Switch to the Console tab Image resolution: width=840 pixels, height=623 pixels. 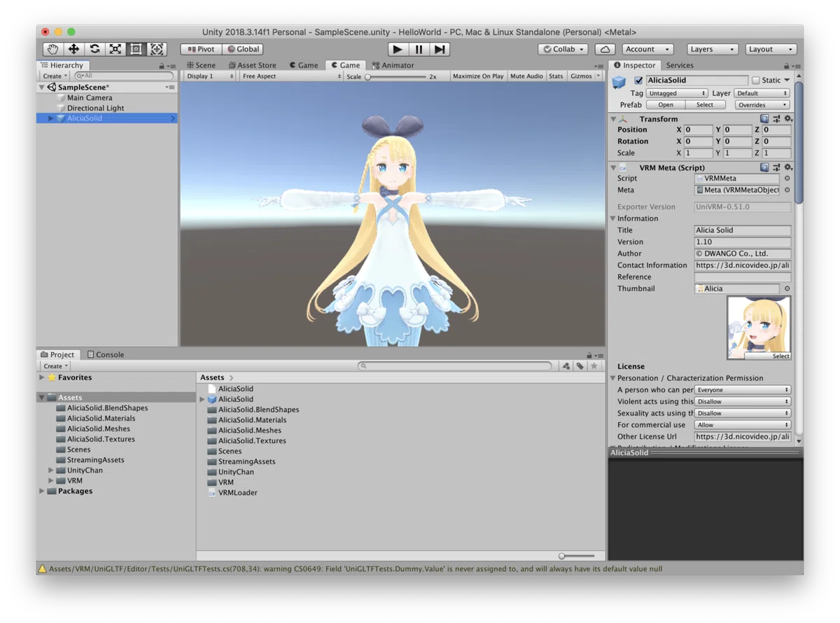105,355
